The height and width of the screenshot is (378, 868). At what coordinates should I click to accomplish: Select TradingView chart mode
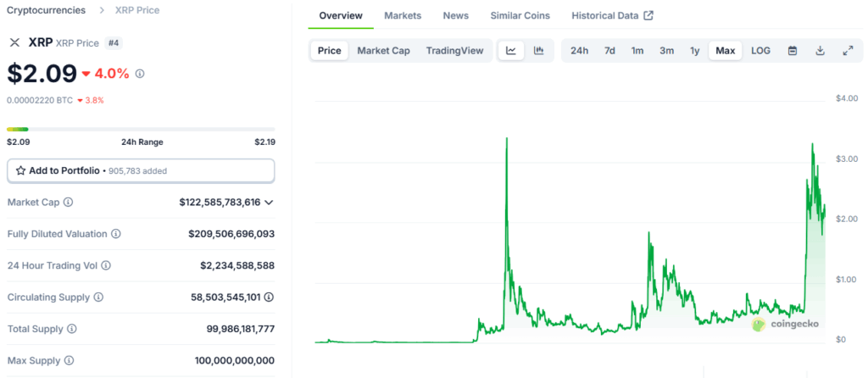pyautogui.click(x=455, y=51)
